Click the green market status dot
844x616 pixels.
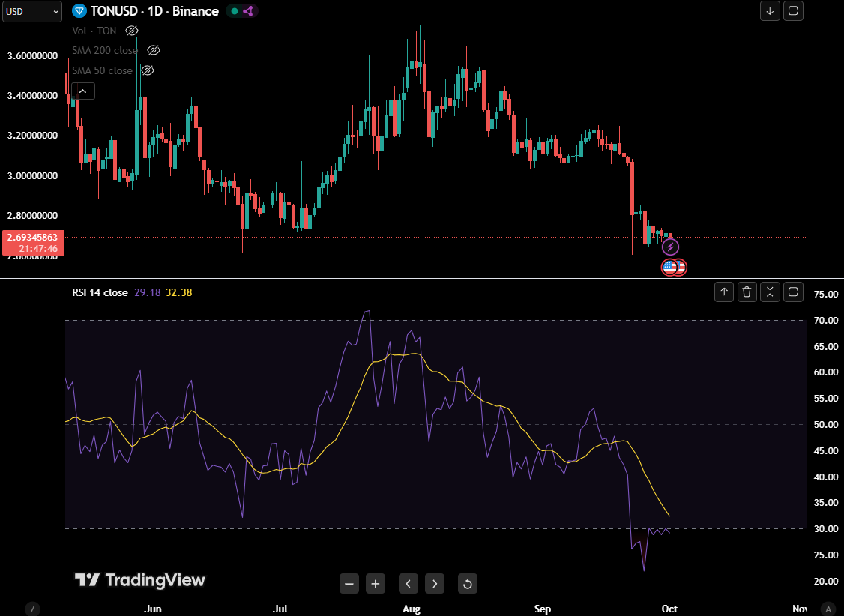(x=235, y=11)
